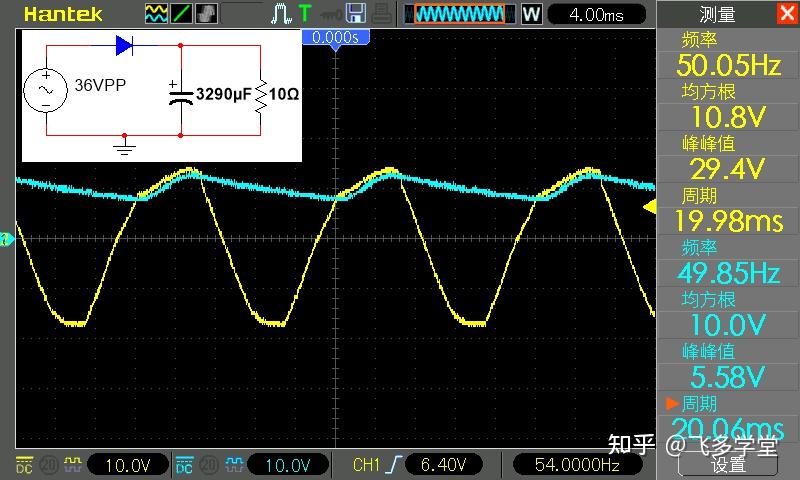
Task: Click the inset rectifier circuit schematic image
Action: point(162,95)
